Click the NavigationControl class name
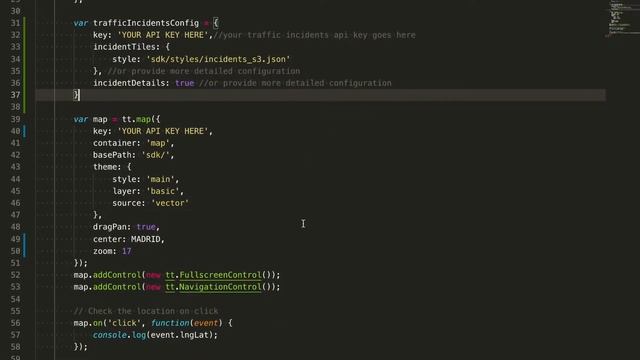The width and height of the screenshot is (640, 360). [x=220, y=287]
